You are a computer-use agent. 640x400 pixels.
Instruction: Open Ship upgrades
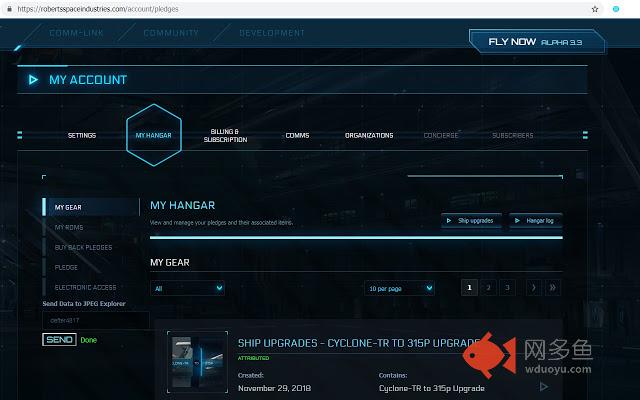click(x=471, y=221)
